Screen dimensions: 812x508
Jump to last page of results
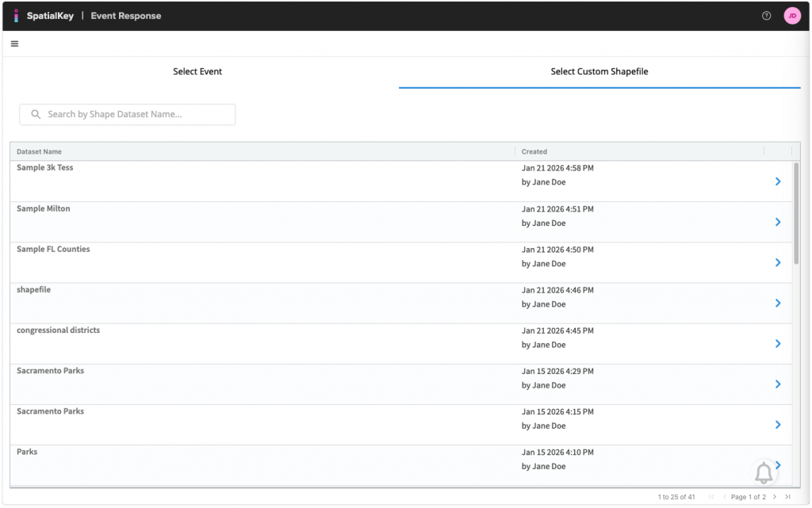pyautogui.click(x=787, y=497)
